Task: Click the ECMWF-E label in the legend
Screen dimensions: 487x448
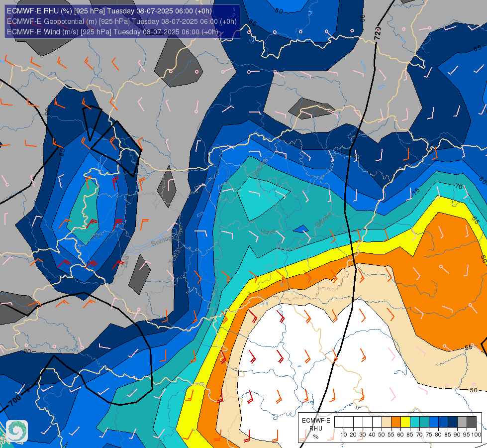Action: 316,421
